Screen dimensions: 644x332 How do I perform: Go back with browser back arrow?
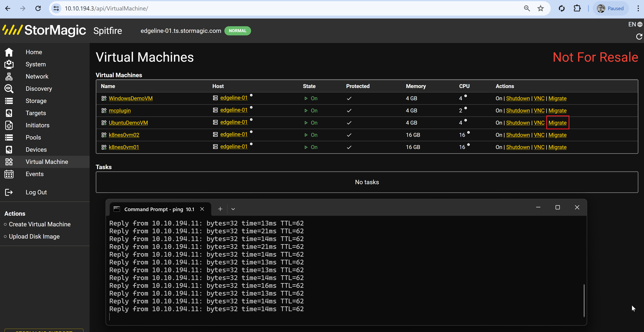8,8
